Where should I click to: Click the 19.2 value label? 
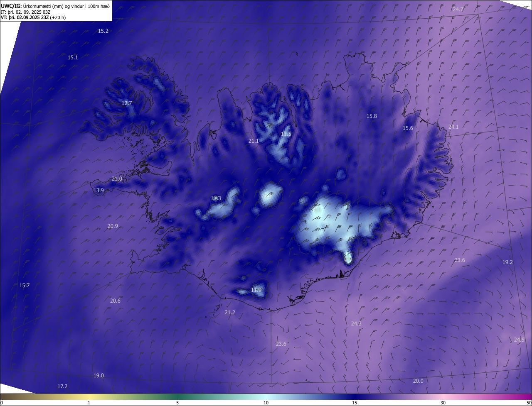coord(507,262)
